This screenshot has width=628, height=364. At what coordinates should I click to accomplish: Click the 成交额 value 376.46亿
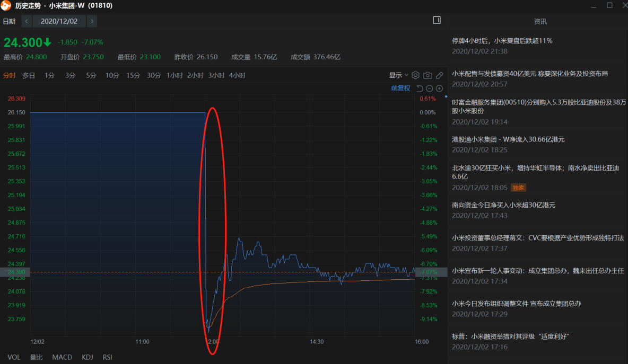[x=326, y=57]
